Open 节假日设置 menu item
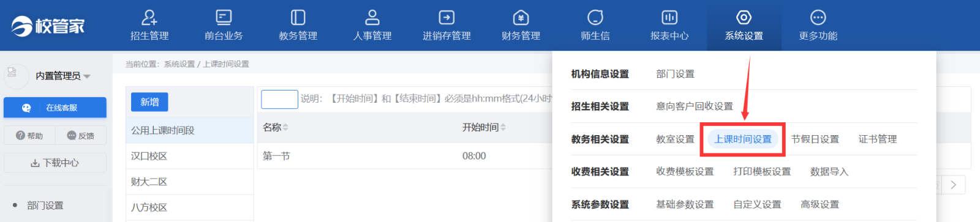 [x=815, y=139]
